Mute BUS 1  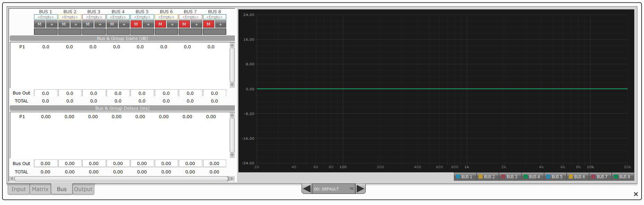(x=40, y=24)
